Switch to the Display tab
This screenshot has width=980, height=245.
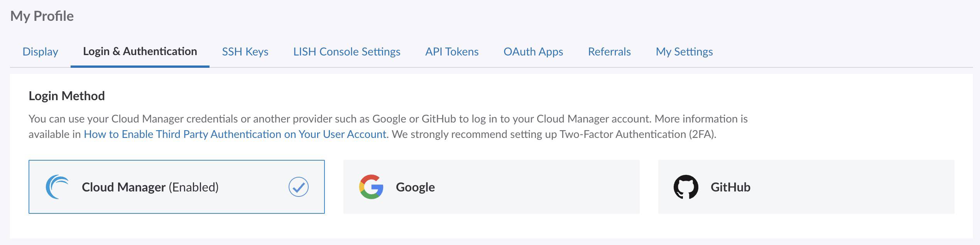coord(40,52)
